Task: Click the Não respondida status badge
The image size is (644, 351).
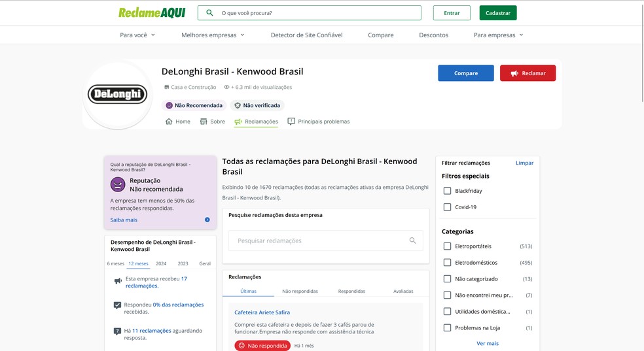Action: pos(262,346)
